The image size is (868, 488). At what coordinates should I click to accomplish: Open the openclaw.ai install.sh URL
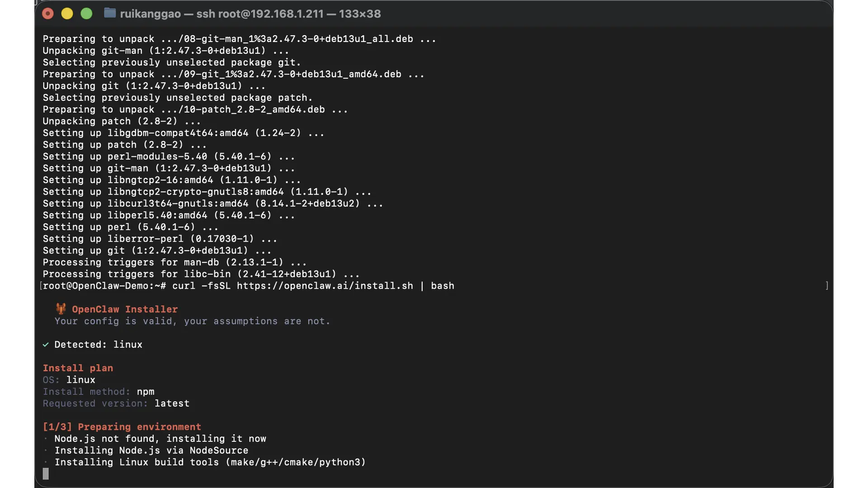pyautogui.click(x=325, y=286)
